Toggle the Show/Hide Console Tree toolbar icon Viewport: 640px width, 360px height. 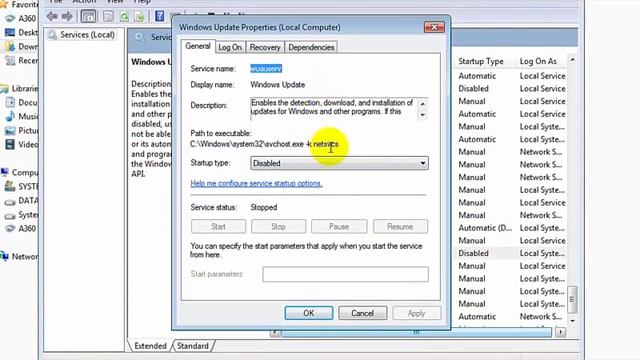[x=88, y=16]
